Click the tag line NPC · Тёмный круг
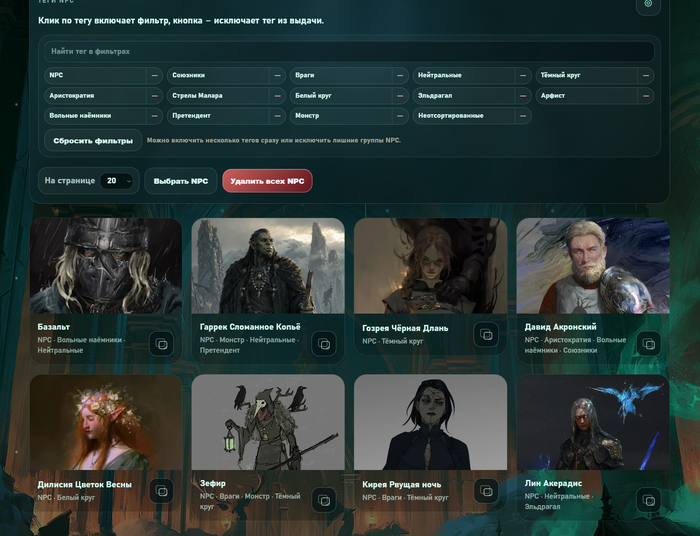700x536 pixels. 392,341
